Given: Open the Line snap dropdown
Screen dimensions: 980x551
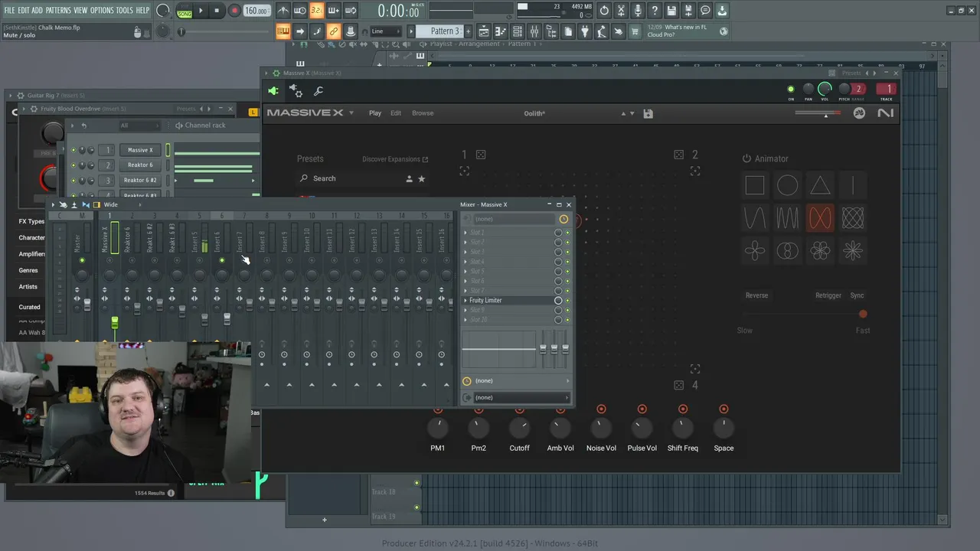Looking at the screenshot, I should click(386, 31).
